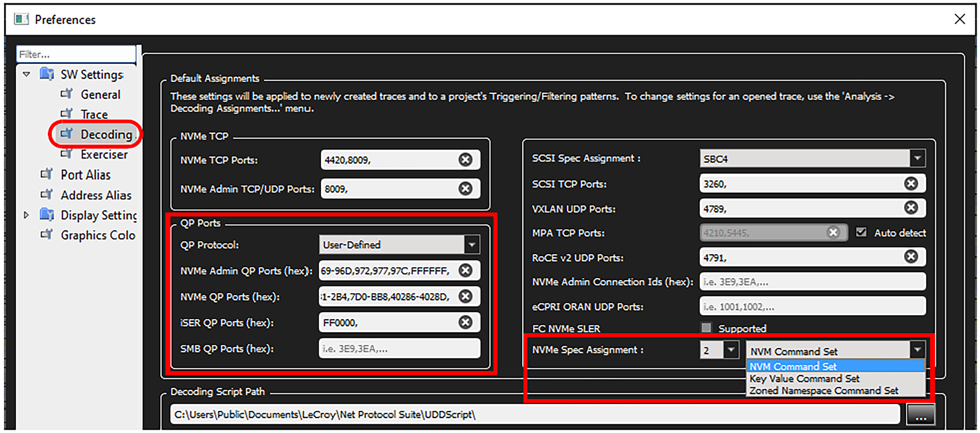980x433 pixels.
Task: Enable FC NVMe SLER Supported checkbox
Action: coord(706,328)
